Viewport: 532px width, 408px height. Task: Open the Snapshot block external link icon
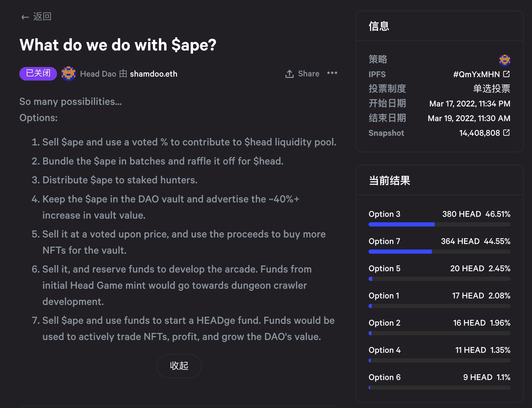[506, 133]
